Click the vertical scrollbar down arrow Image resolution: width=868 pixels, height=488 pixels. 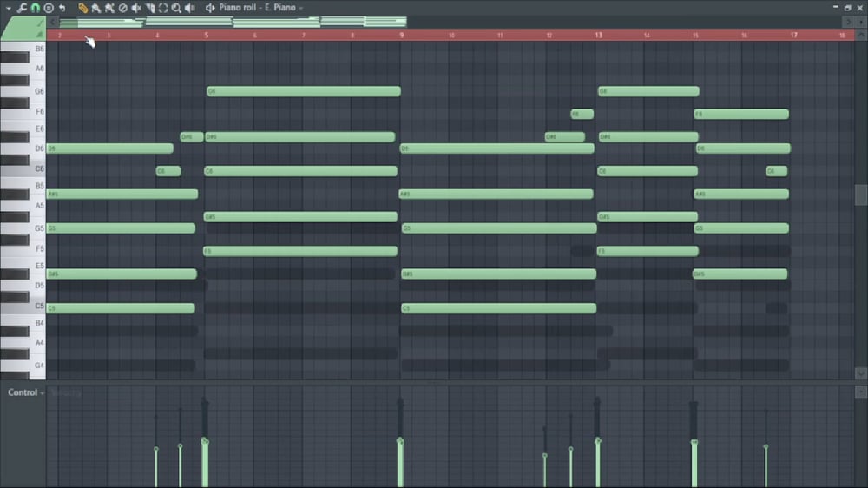[861, 373]
